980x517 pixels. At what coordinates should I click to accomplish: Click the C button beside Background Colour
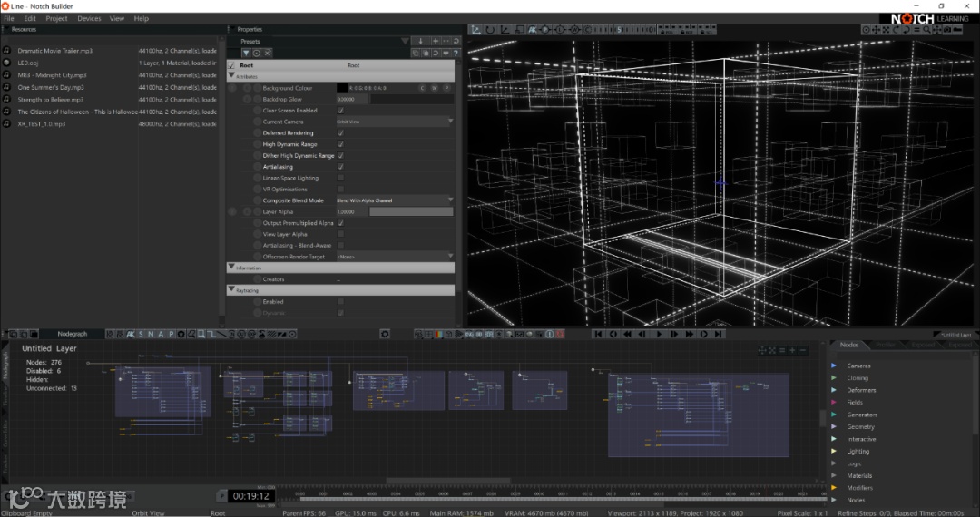[x=422, y=88]
